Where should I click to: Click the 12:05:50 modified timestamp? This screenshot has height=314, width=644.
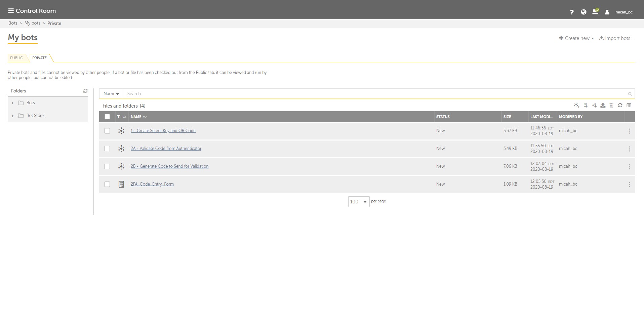pyautogui.click(x=542, y=184)
